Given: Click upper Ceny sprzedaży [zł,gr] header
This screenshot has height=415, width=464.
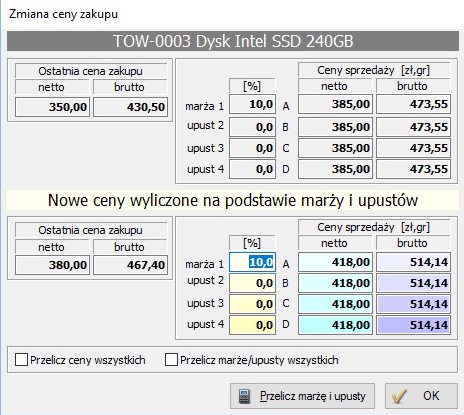Looking at the screenshot, I should point(374,70).
